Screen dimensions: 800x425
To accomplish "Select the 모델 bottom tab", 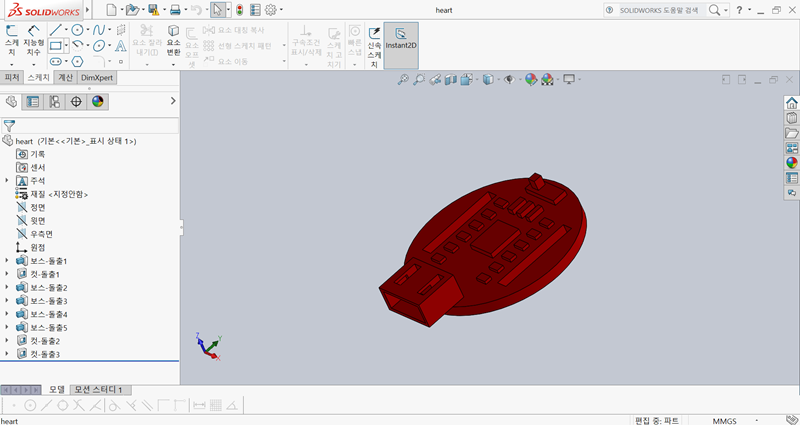I will pyautogui.click(x=57, y=389).
